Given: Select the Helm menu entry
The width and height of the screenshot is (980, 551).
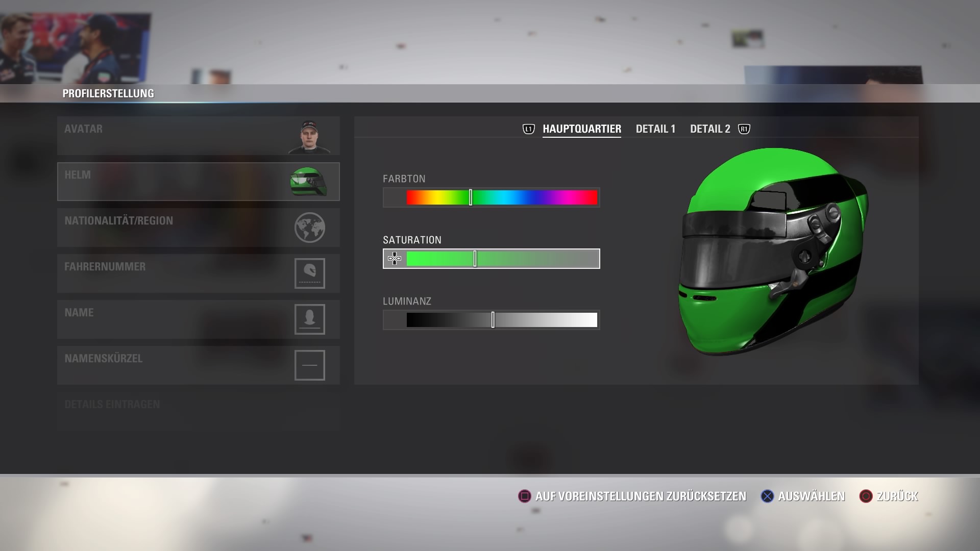Looking at the screenshot, I should (x=199, y=182).
